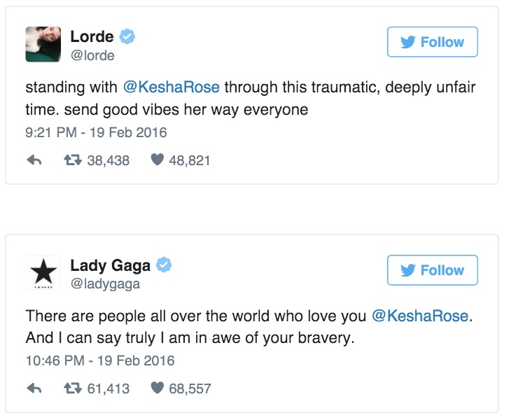Viewport: 509px width, 420px height.
Task: Like Lady Gaga's tweet with the heart
Action: 158,388
